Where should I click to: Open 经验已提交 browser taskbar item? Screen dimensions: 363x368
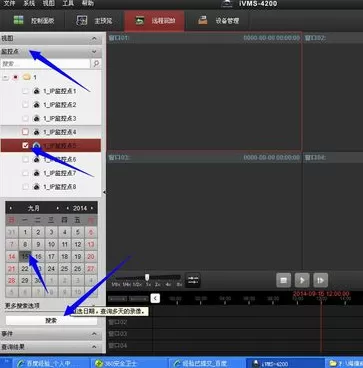[206, 363]
